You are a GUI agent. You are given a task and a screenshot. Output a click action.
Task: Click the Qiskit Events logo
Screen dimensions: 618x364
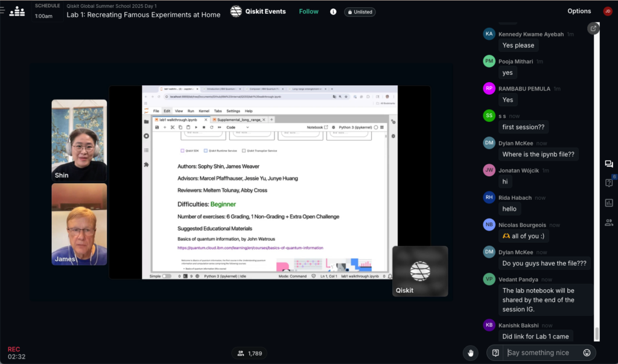click(236, 11)
